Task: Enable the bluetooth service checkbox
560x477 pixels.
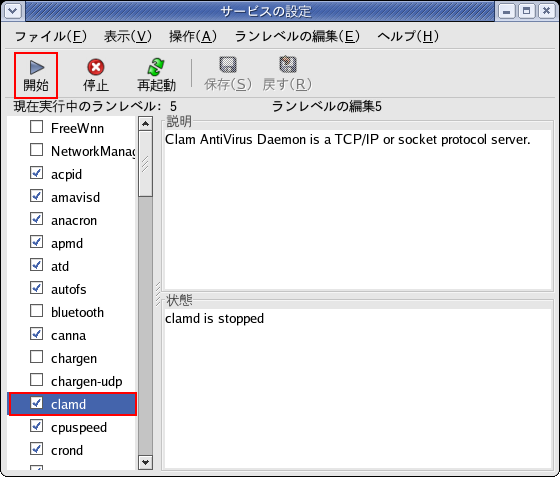Action: click(36, 311)
